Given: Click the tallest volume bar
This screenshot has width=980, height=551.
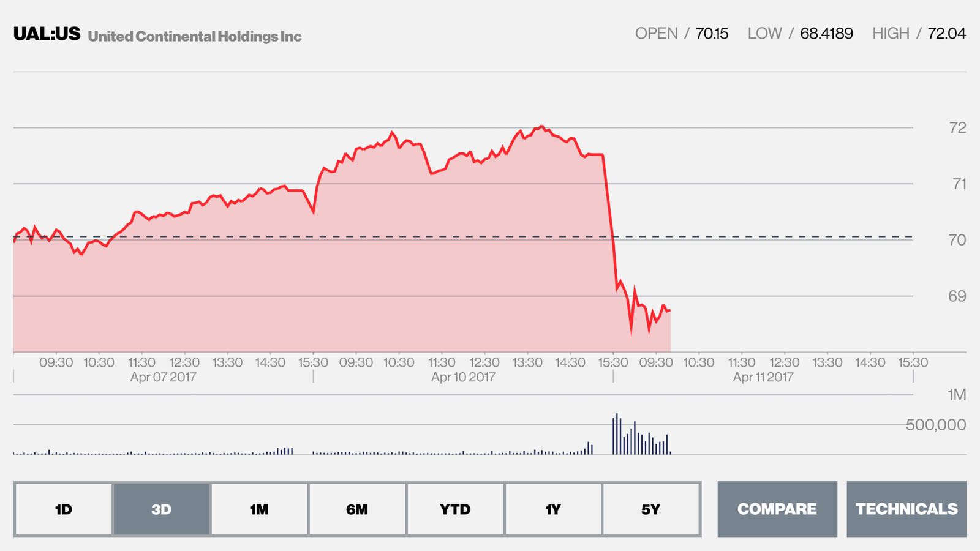Looking at the screenshot, I should (x=617, y=434).
